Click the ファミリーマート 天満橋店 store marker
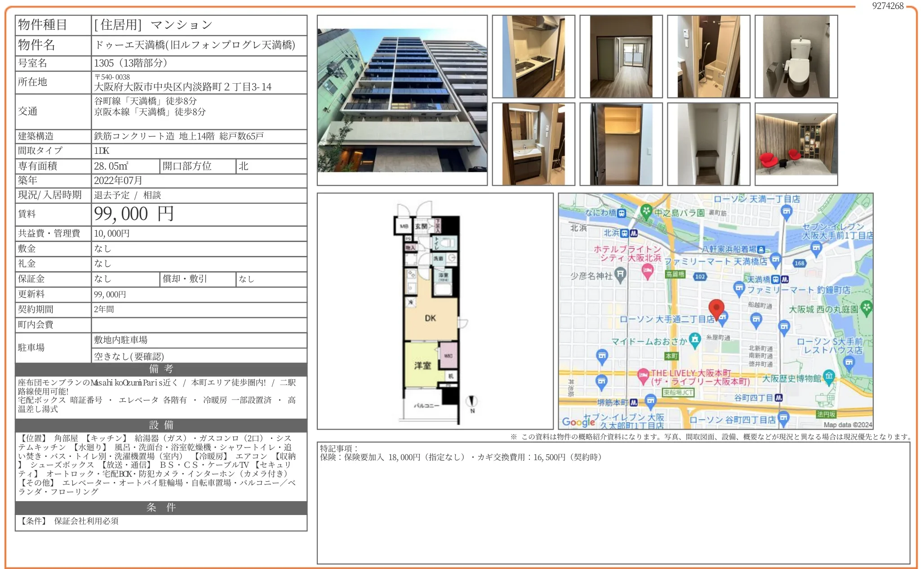This screenshot has width=924, height=569. tap(775, 260)
